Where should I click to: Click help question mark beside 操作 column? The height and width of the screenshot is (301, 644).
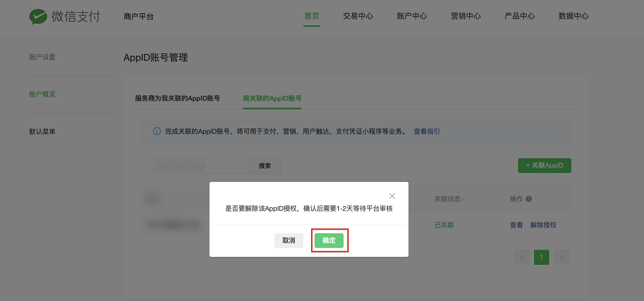(529, 199)
